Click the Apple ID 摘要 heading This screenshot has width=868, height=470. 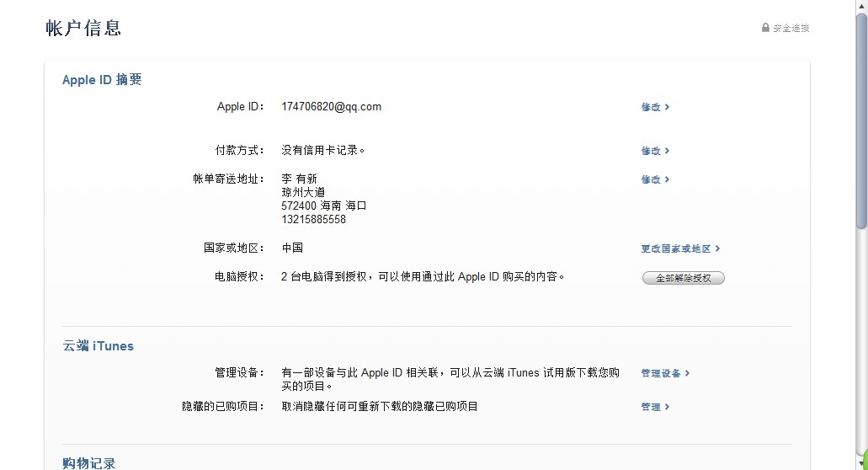pyautogui.click(x=102, y=80)
